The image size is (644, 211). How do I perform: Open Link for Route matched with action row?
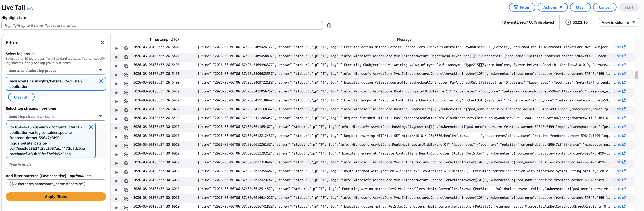click(x=619, y=171)
